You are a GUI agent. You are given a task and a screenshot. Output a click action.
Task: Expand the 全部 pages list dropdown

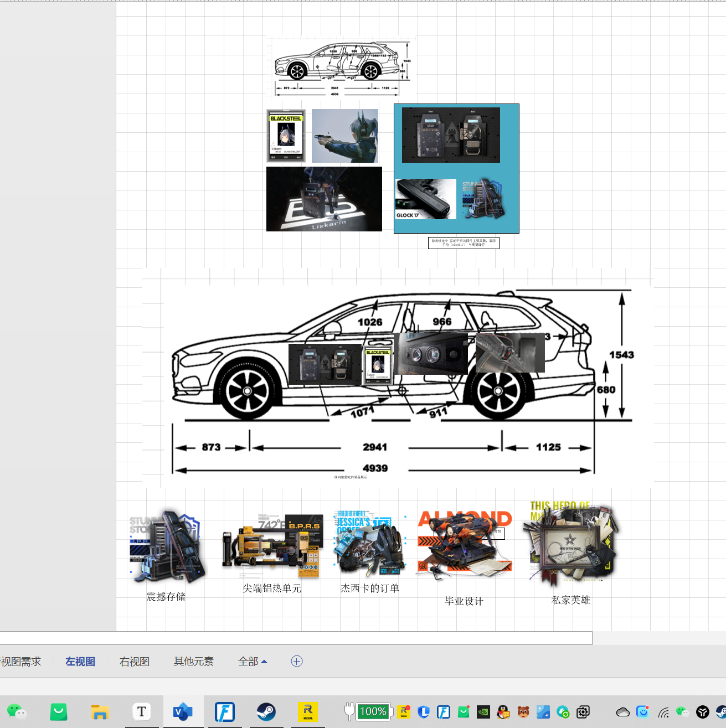coord(253,662)
